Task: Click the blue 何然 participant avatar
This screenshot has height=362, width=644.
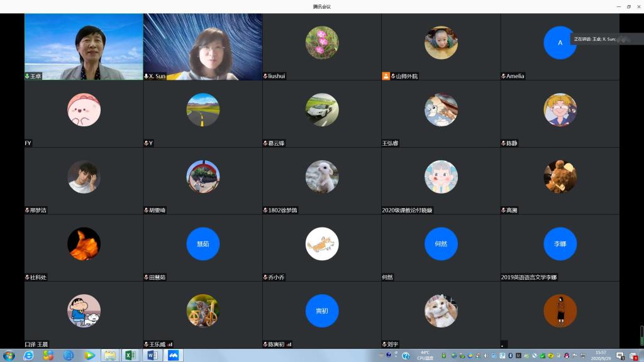Action: tap(440, 244)
